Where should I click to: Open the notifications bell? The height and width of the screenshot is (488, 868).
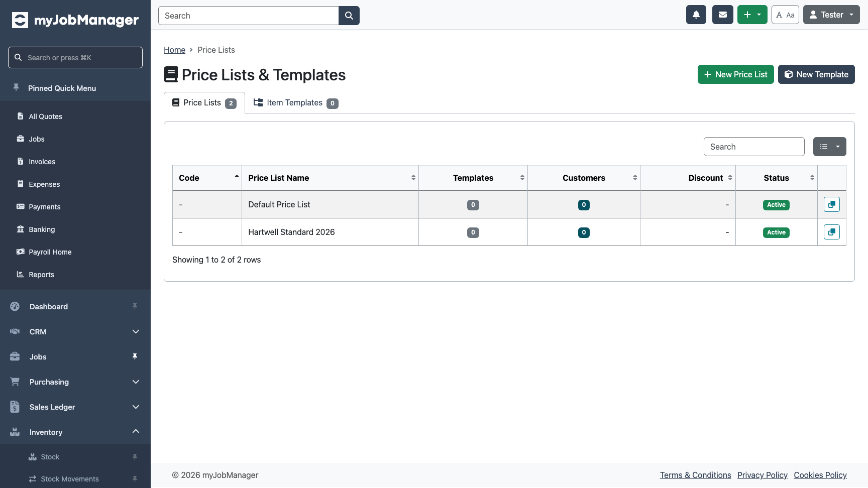tap(696, 15)
